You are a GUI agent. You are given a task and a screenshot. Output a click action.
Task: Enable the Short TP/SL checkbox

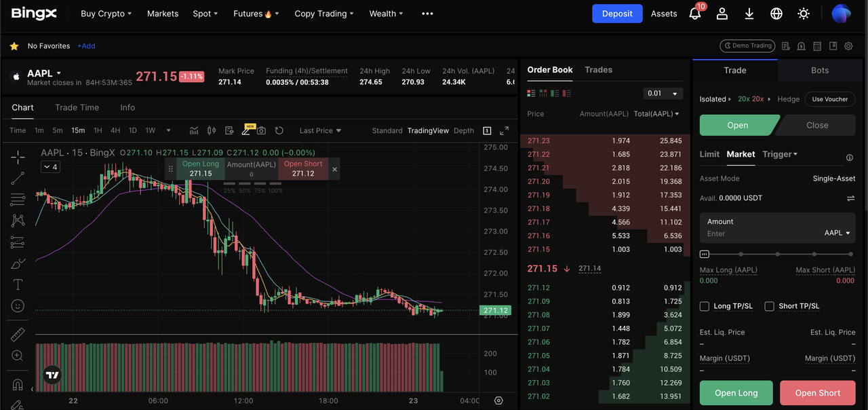pyautogui.click(x=770, y=306)
